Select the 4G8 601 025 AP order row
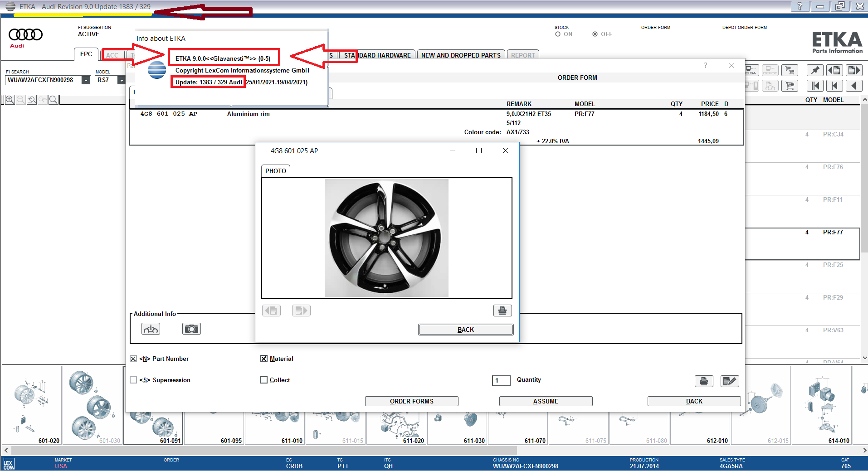The height and width of the screenshot is (471, 868). tap(436, 127)
